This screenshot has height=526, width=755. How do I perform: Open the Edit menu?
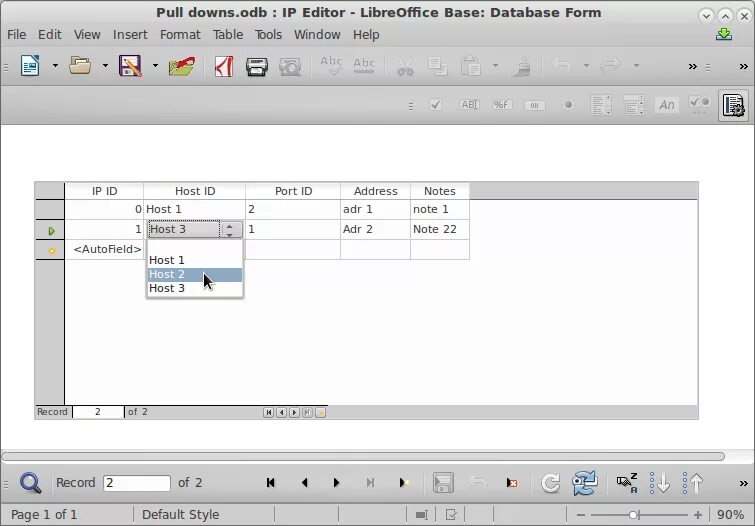(50, 35)
